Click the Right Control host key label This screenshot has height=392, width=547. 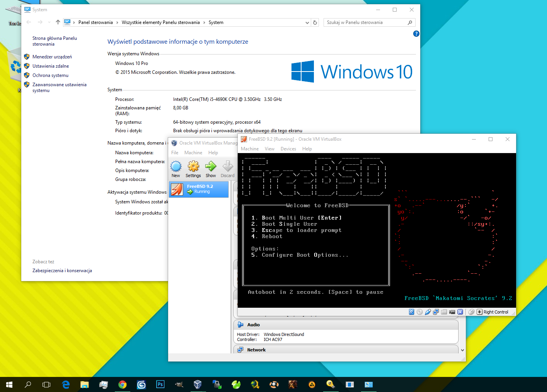[496, 312]
